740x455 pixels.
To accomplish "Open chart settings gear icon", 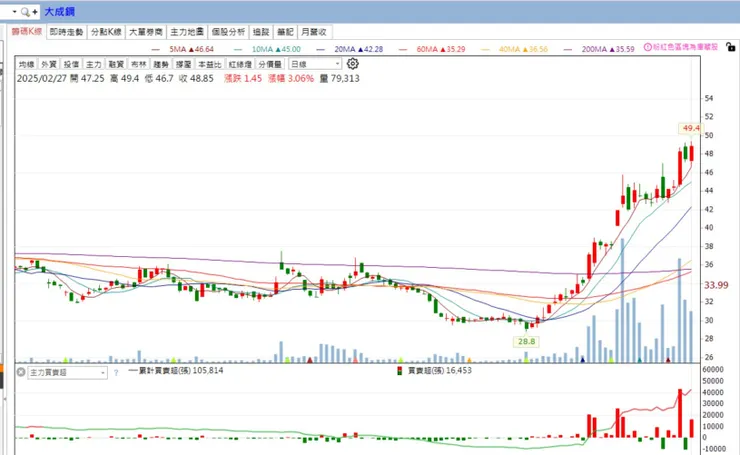I will [353, 64].
